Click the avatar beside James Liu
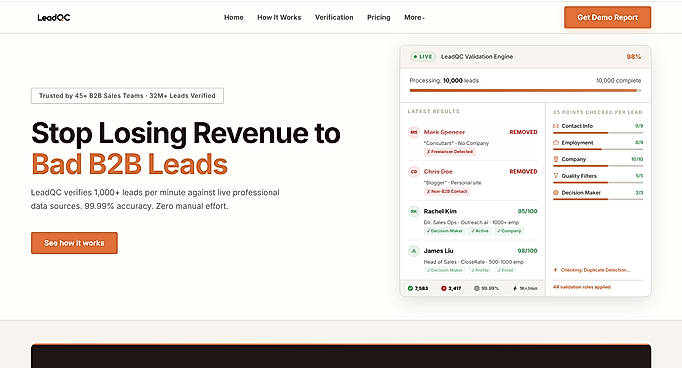This screenshot has width=682, height=368. click(x=414, y=251)
